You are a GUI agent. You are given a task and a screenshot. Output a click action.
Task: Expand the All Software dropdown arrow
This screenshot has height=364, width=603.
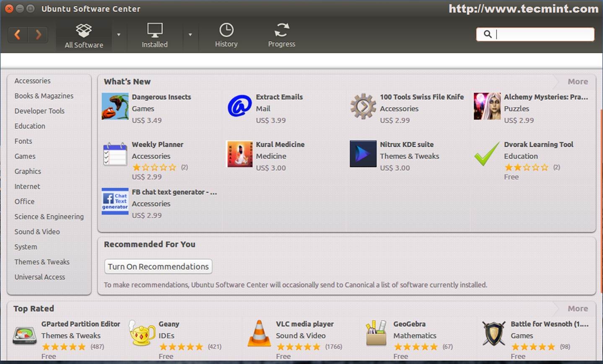[x=119, y=35]
